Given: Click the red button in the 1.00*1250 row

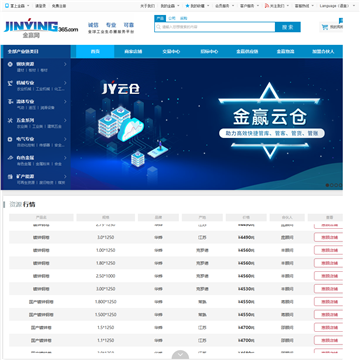Looking at the screenshot, I should pyautogui.click(x=329, y=250).
